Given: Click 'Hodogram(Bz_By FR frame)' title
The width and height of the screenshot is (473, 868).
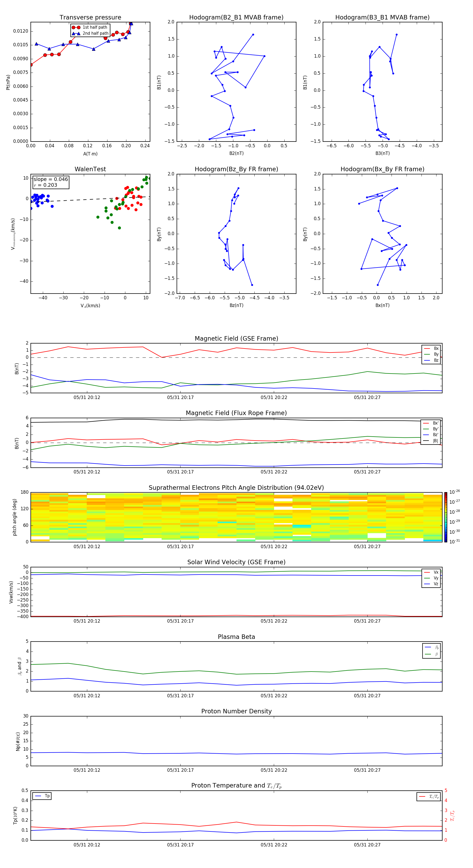Looking at the screenshot, I should [x=236, y=169].
